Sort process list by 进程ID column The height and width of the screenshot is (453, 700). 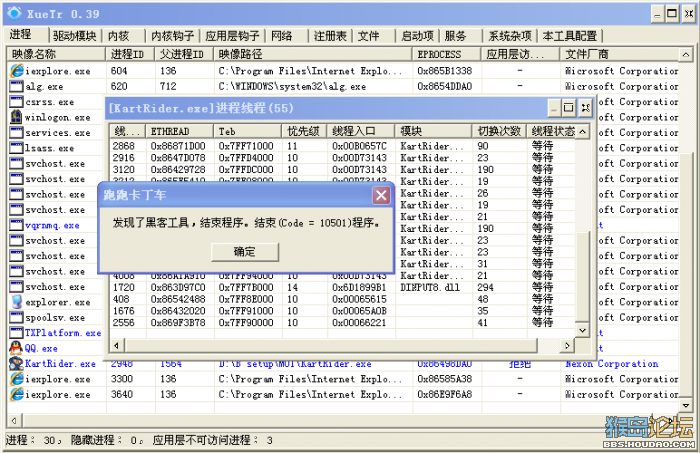tap(130, 54)
